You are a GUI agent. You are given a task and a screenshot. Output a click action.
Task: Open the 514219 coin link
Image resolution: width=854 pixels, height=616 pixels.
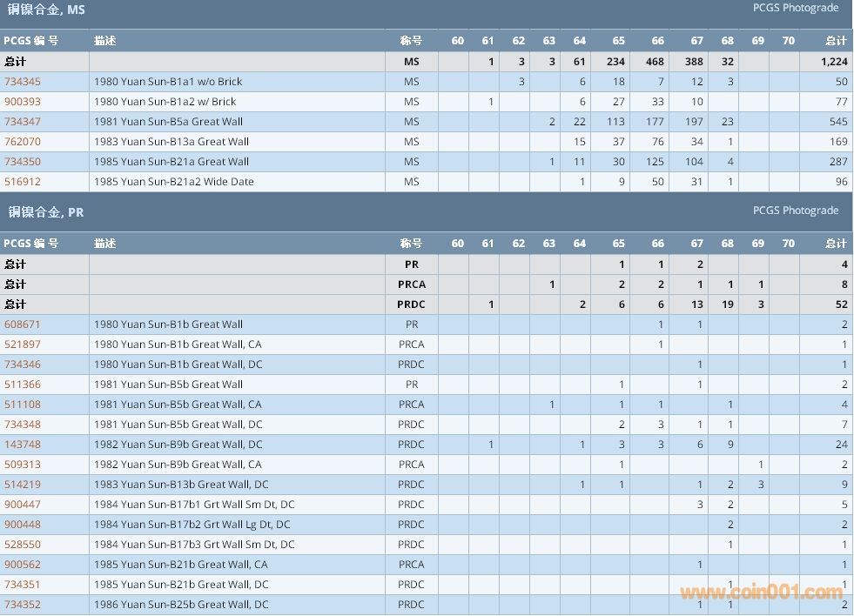(23, 485)
